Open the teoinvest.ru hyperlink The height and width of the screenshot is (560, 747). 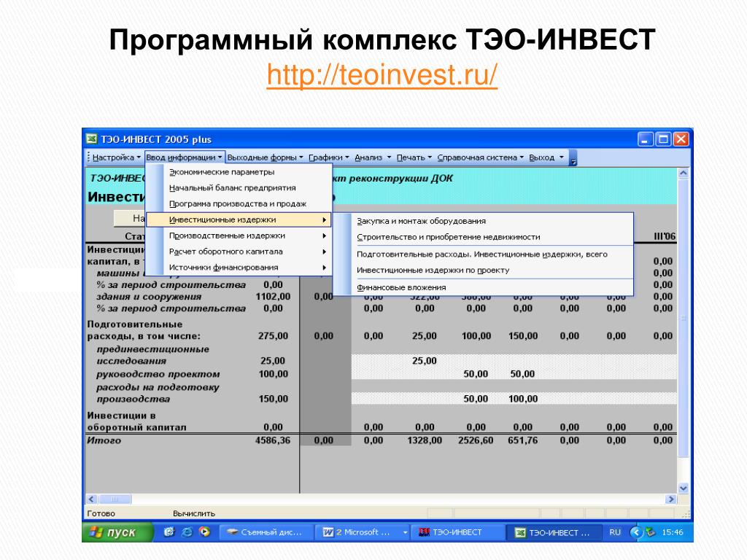382,75
